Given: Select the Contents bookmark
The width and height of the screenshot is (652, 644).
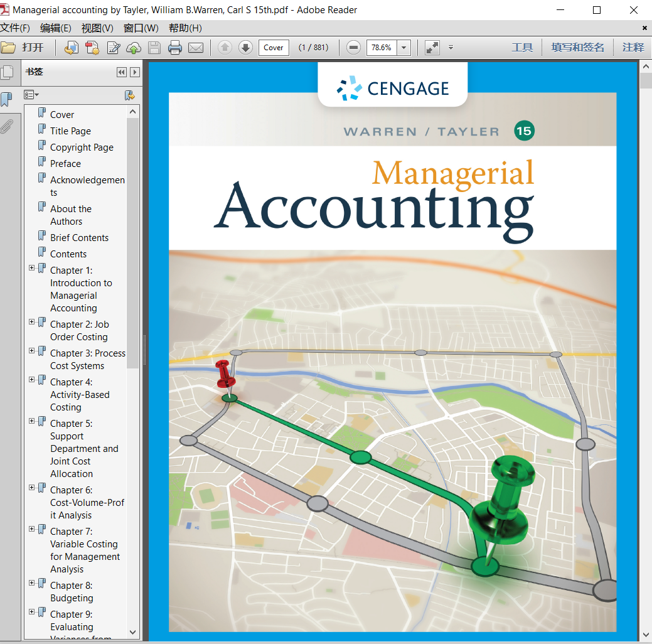Looking at the screenshot, I should pos(68,254).
